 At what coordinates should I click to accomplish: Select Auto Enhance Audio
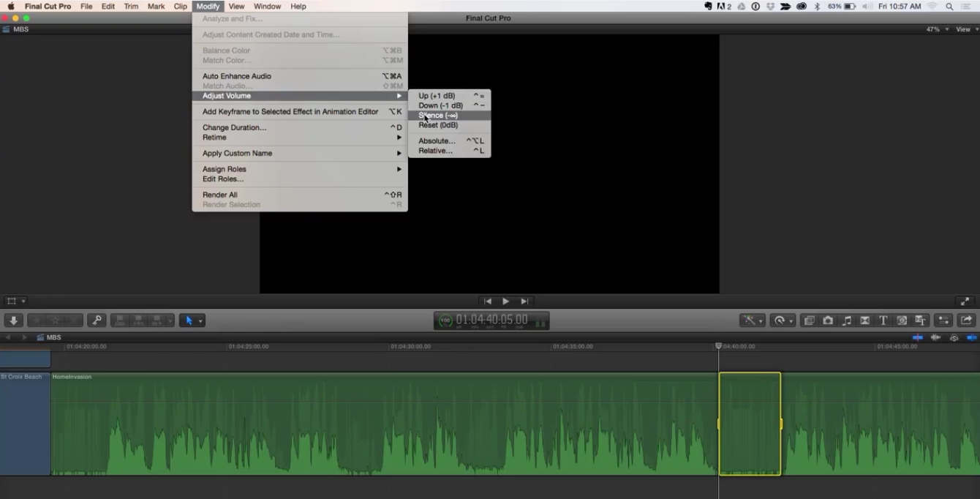300,76
